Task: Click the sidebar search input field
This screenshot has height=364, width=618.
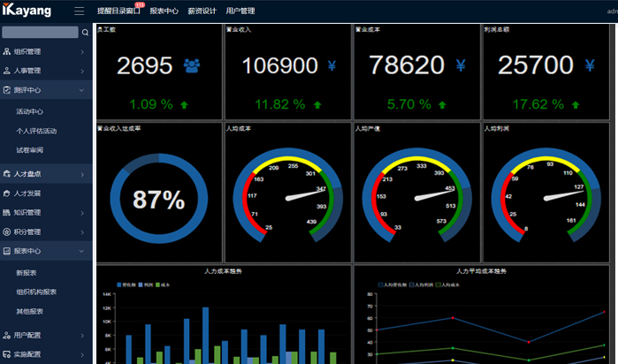Action: 40,33
